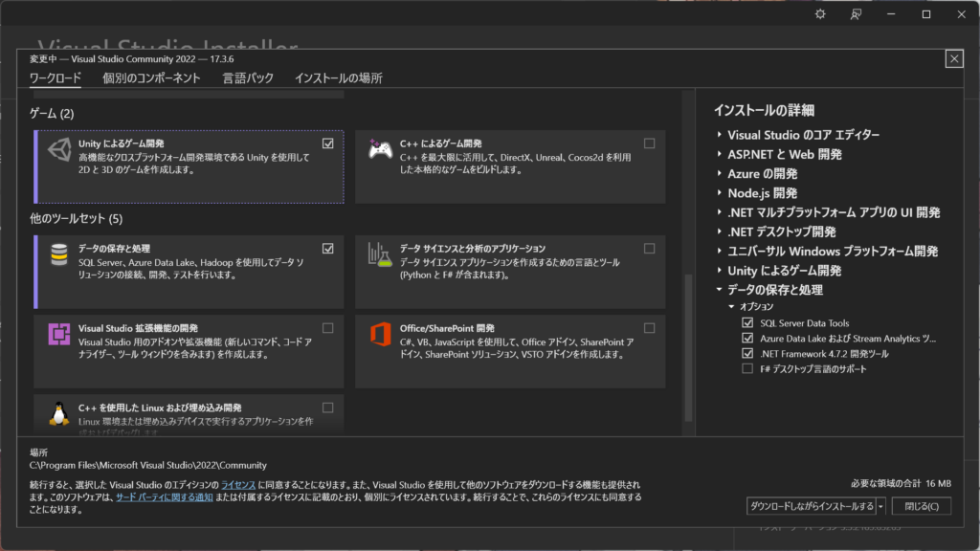This screenshot has width=980, height=551.
Task: Click the 他のツールセット (5) section heading
Action: click(x=77, y=218)
